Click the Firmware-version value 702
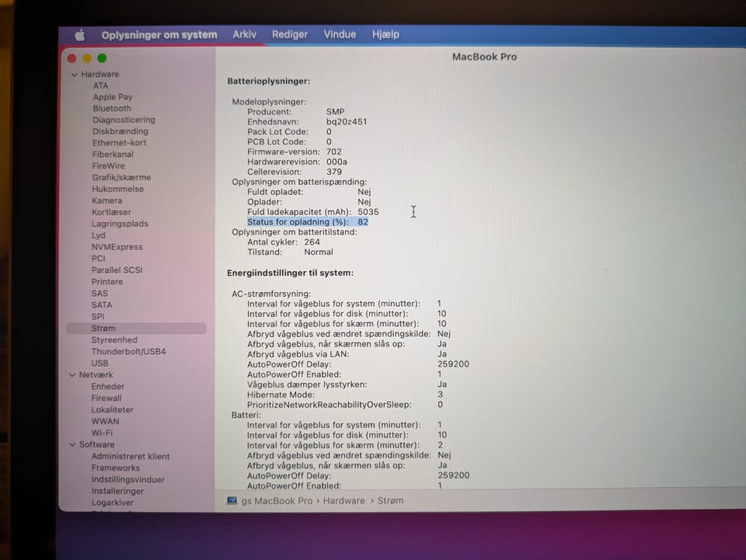Viewport: 746px width, 560px height. (333, 151)
